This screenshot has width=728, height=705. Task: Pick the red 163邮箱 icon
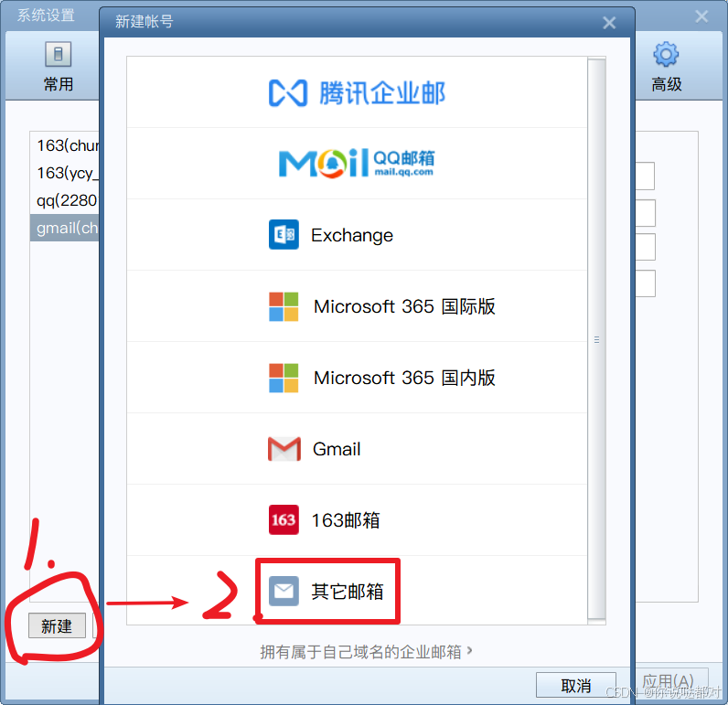click(284, 519)
